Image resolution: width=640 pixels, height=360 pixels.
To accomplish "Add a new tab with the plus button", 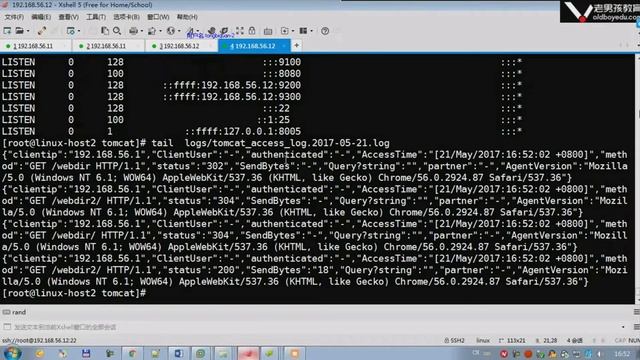I will (x=297, y=46).
